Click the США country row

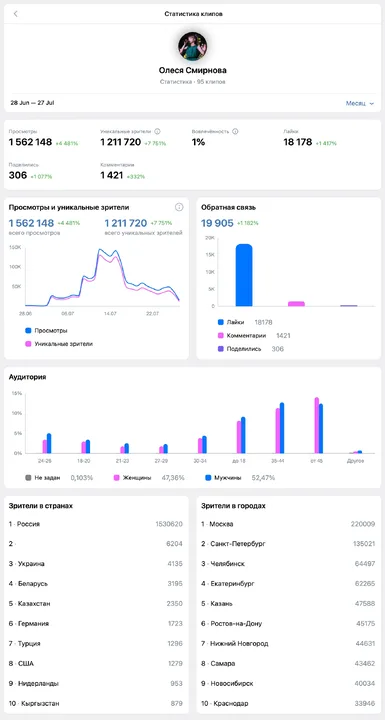(96, 664)
